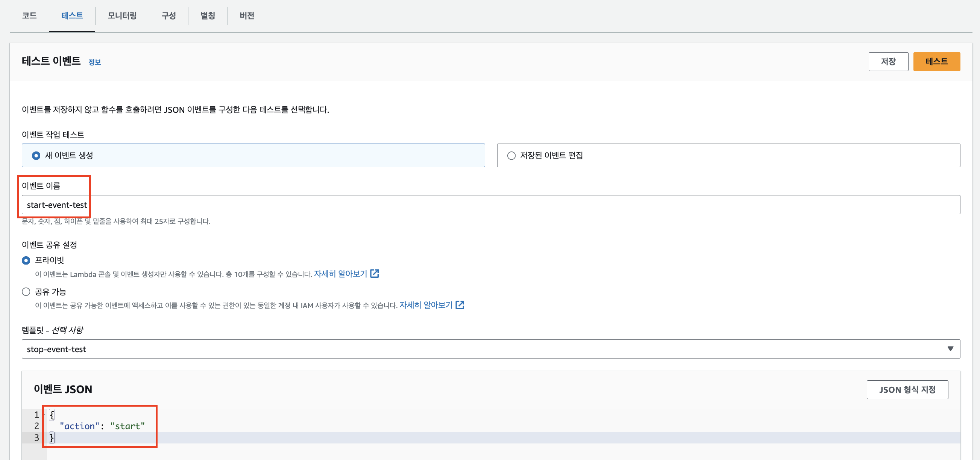Image resolution: width=980 pixels, height=460 pixels.
Task: Choose 프라이빗 sharing setting
Action: [x=26, y=260]
